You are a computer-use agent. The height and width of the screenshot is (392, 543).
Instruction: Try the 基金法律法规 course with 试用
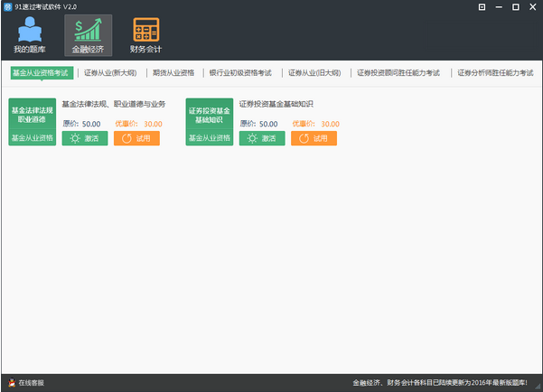click(136, 138)
